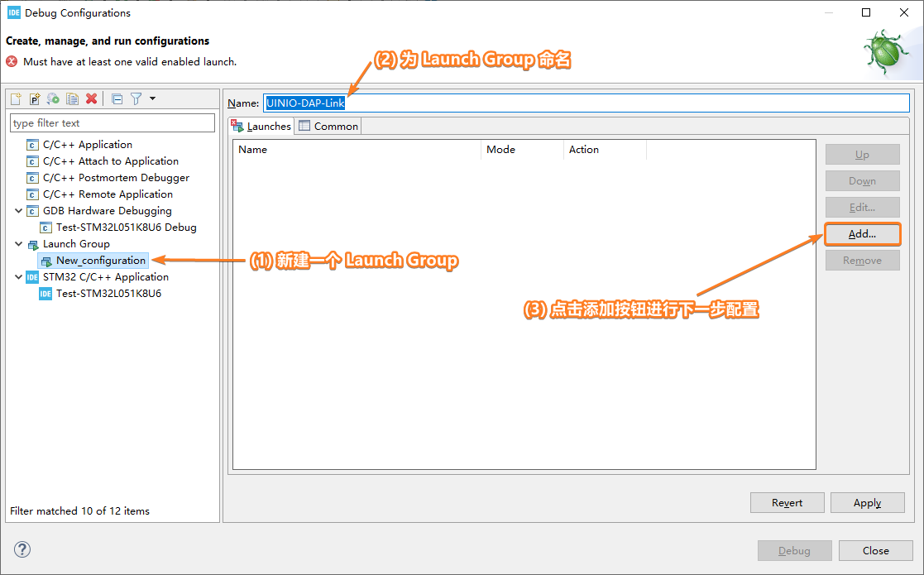The height and width of the screenshot is (575, 924).
Task: Click the filter funnel icon
Action: click(136, 99)
